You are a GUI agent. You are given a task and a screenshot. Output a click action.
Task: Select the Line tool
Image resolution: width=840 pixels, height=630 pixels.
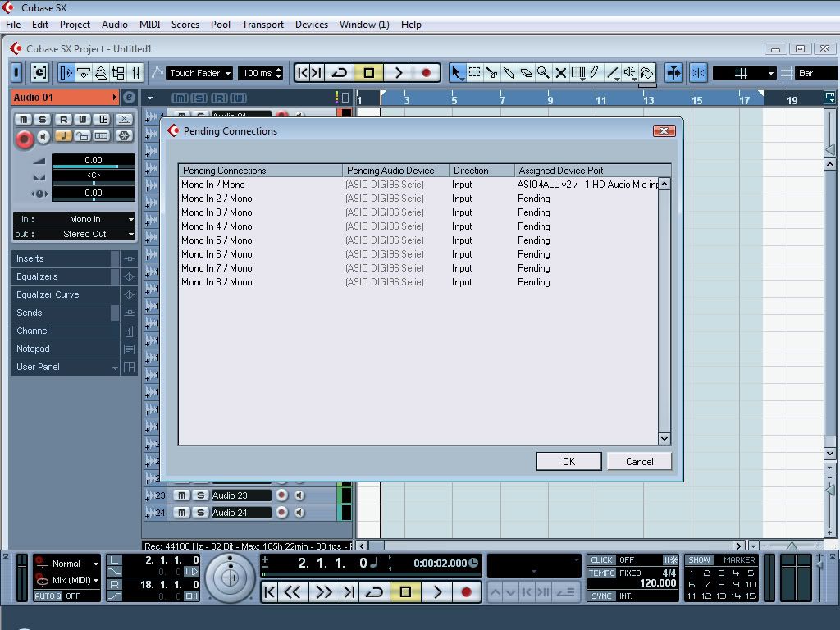click(612, 73)
